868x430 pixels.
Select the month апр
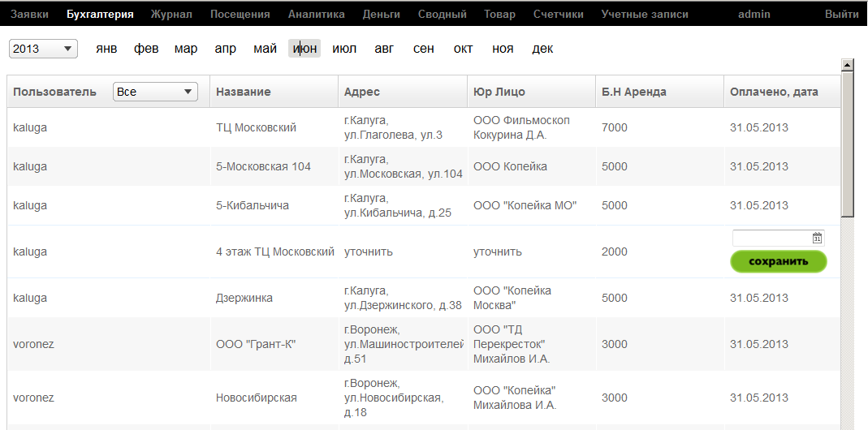point(225,49)
